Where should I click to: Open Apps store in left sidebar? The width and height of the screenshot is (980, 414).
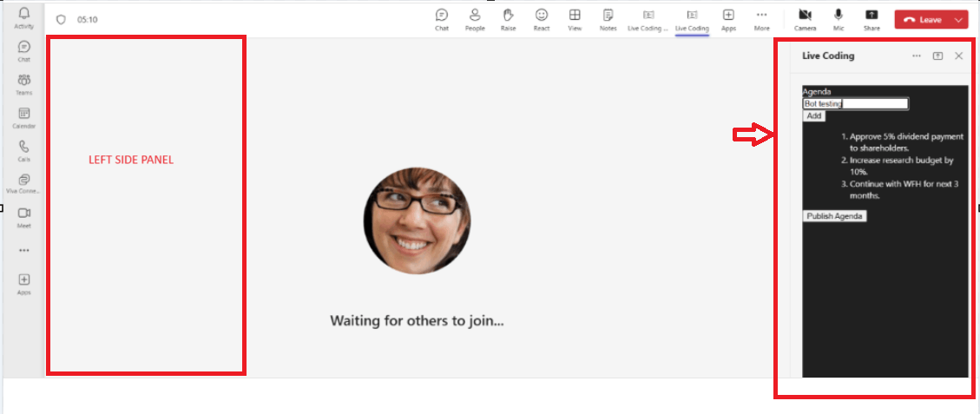(23, 284)
